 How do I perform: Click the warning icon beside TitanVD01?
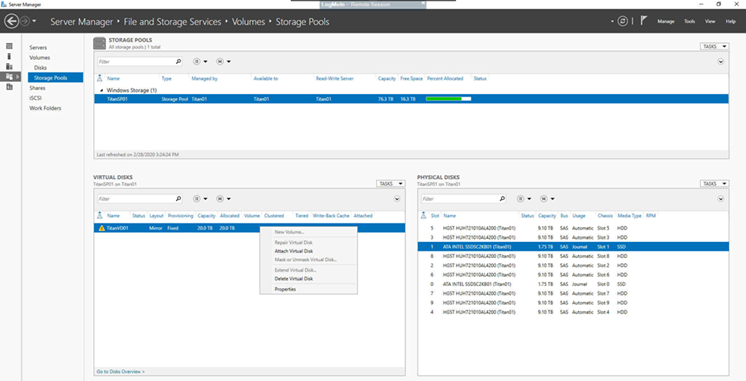coord(101,228)
